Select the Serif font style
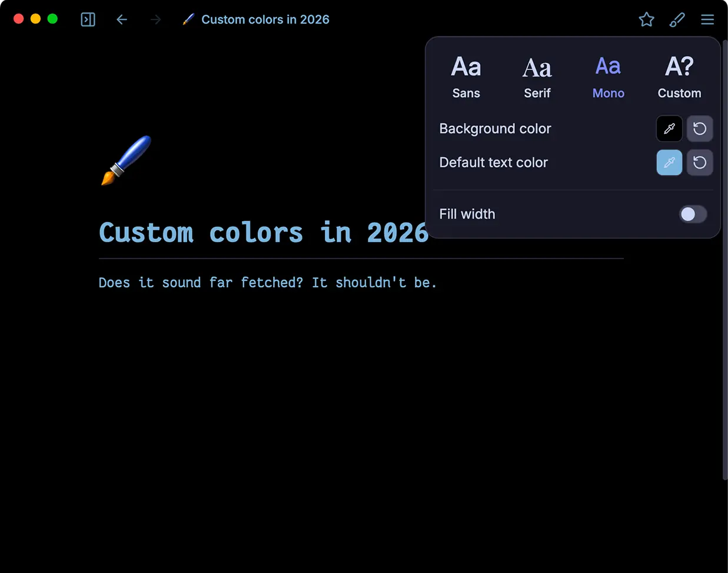This screenshot has height=573, width=728. [x=537, y=74]
